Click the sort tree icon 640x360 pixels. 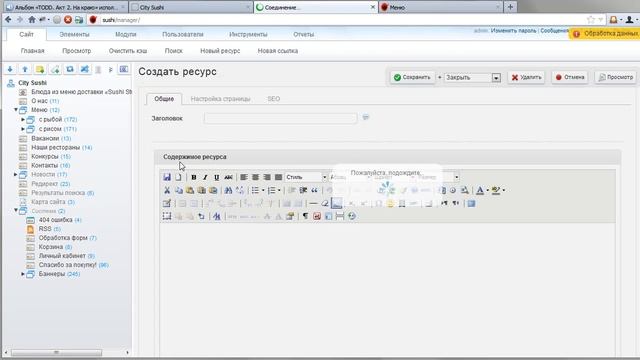[x=84, y=69]
